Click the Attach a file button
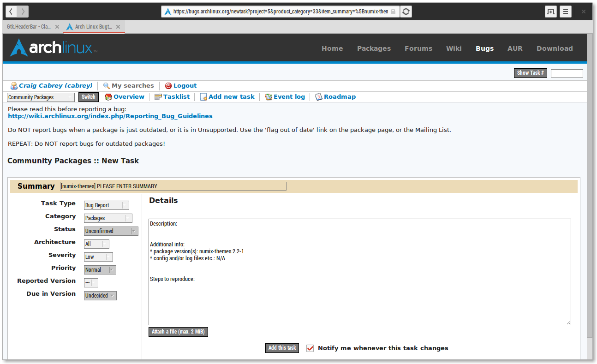 pyautogui.click(x=178, y=332)
